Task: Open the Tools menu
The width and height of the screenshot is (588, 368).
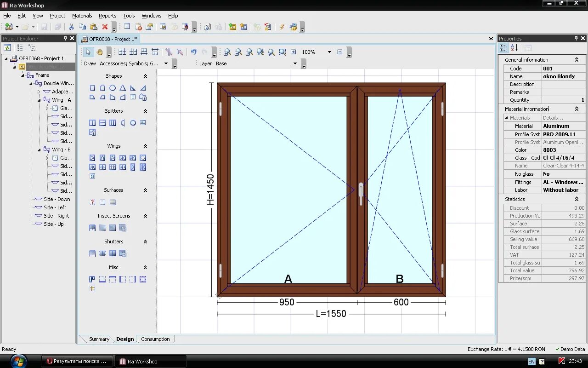Action: click(129, 16)
